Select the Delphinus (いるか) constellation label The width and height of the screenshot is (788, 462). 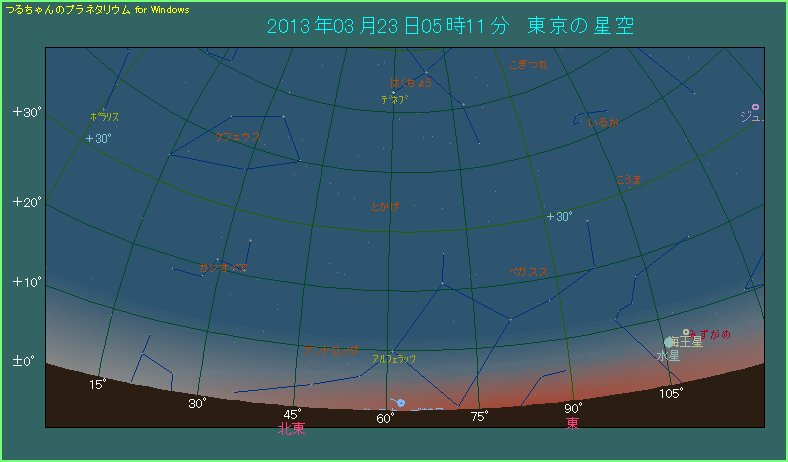click(x=603, y=122)
